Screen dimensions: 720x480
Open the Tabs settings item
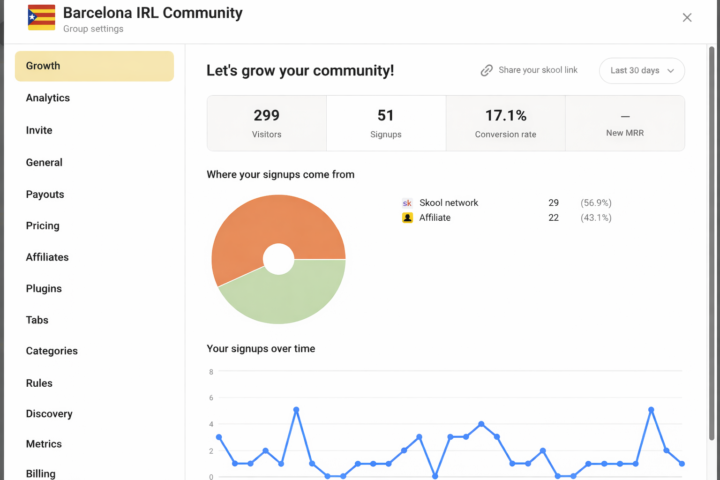click(37, 320)
